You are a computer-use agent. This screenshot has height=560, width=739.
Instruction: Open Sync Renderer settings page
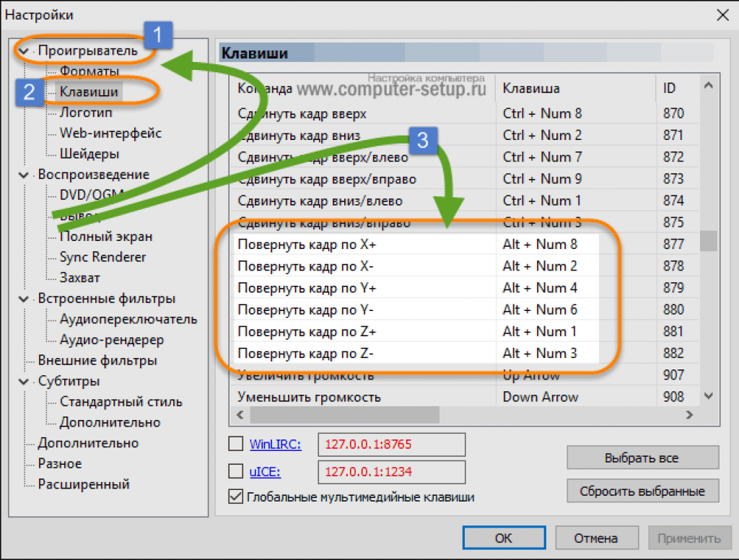pyautogui.click(x=102, y=257)
